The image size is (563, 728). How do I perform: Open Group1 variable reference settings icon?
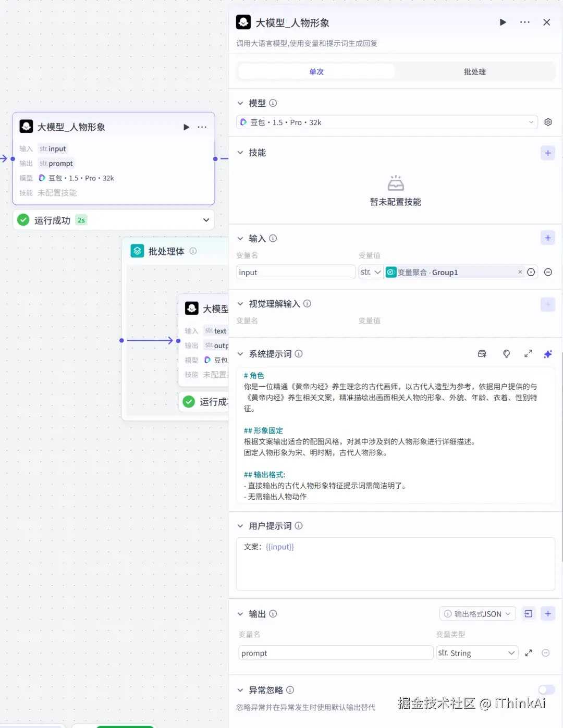pyautogui.click(x=531, y=272)
